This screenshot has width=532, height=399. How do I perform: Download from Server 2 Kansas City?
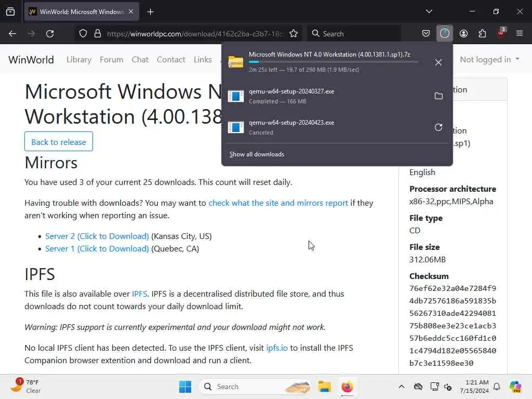(x=97, y=236)
